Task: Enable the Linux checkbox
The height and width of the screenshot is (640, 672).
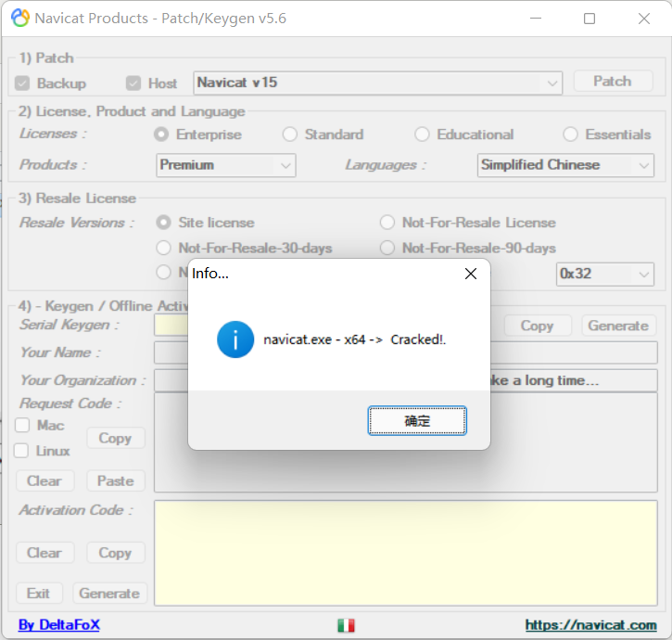Action: [22, 451]
